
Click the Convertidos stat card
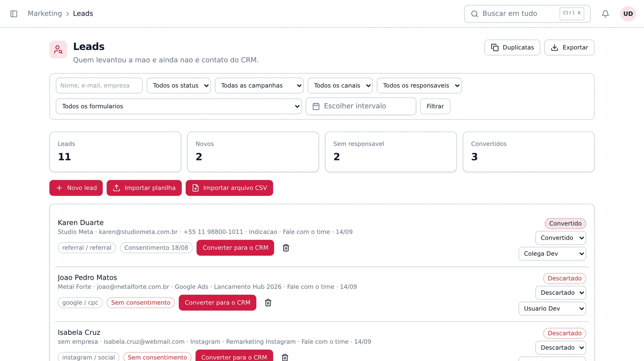pyautogui.click(x=528, y=152)
